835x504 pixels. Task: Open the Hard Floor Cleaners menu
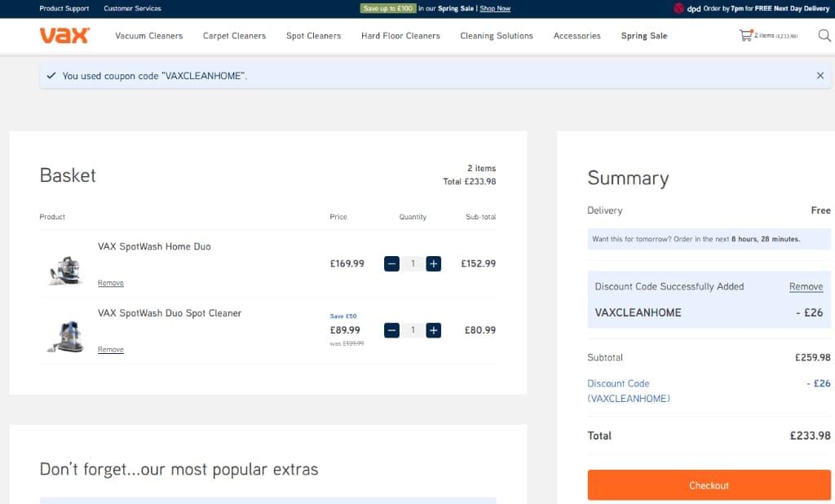(x=400, y=36)
